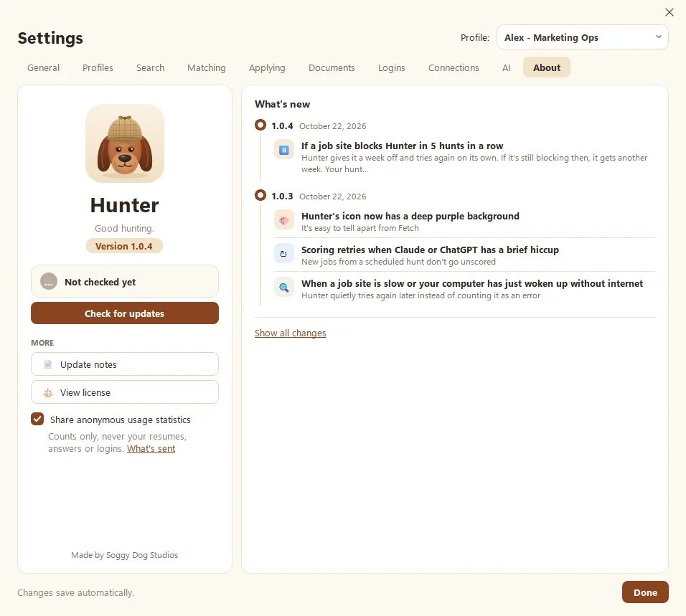The image size is (686, 616).
Task: Click the palette icon beside the deep purple background entry
Action: click(x=284, y=220)
